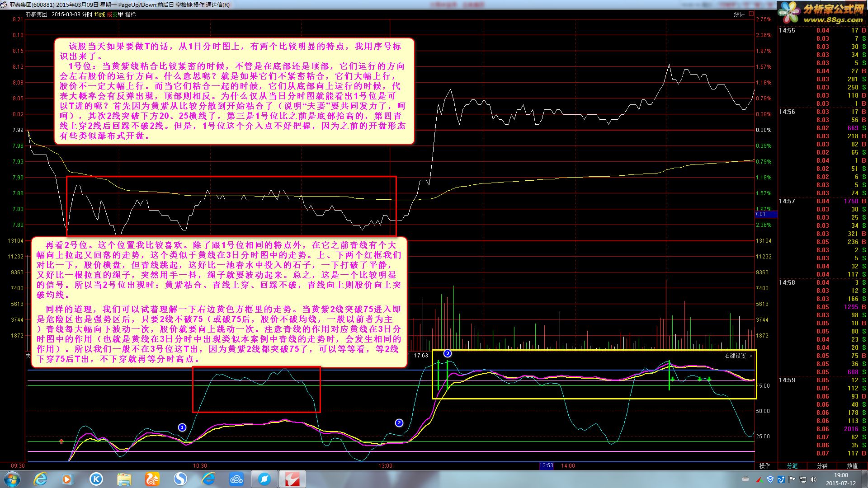Launch the orange UC Browser icon

click(152, 479)
